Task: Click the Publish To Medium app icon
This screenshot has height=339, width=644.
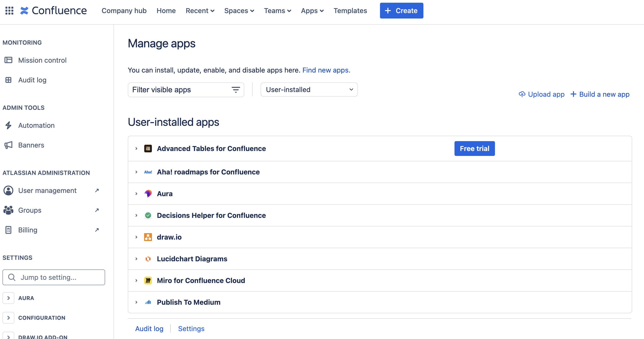Action: 148,302
